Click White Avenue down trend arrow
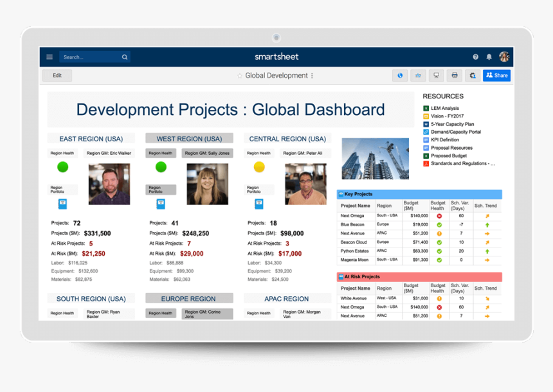 [487, 299]
